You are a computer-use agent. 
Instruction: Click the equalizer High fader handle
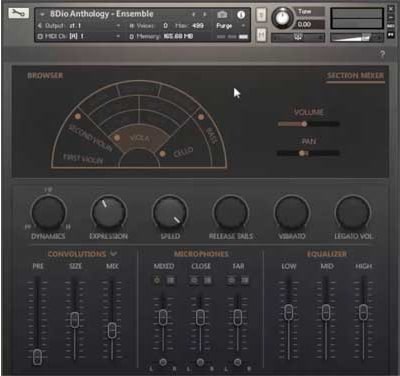pos(363,312)
